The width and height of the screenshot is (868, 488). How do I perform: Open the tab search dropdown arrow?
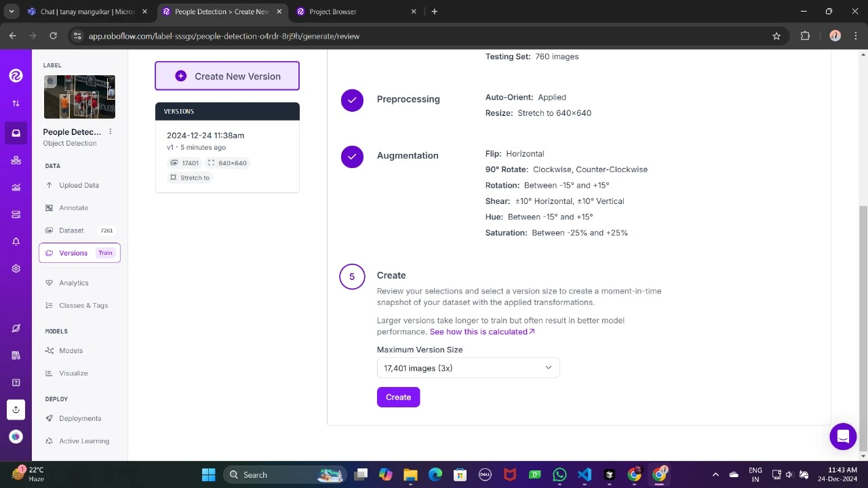12,12
